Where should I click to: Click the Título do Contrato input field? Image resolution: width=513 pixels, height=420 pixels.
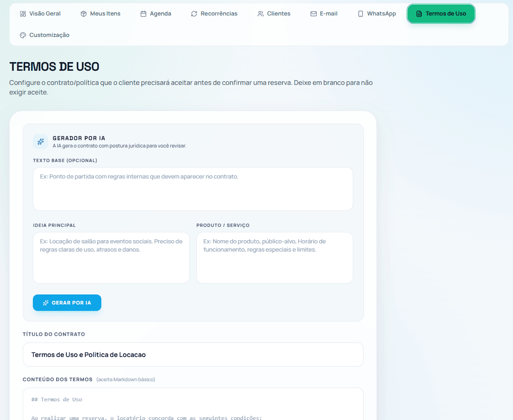[193, 354]
